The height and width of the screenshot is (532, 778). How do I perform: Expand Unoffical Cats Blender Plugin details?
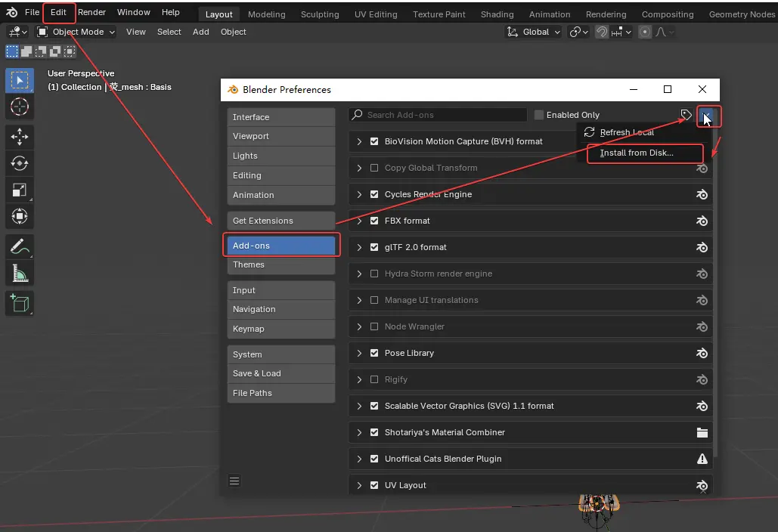click(359, 459)
